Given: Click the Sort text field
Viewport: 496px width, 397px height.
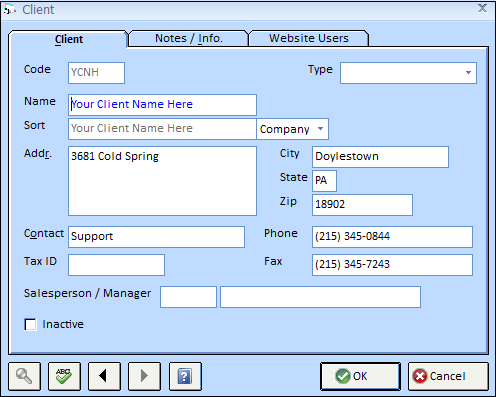Looking at the screenshot, I should click(x=162, y=129).
